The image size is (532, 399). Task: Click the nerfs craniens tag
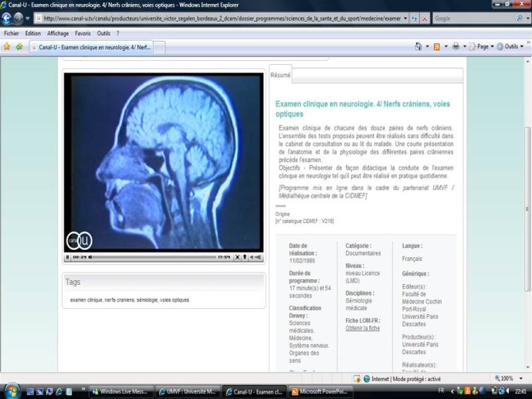120,300
